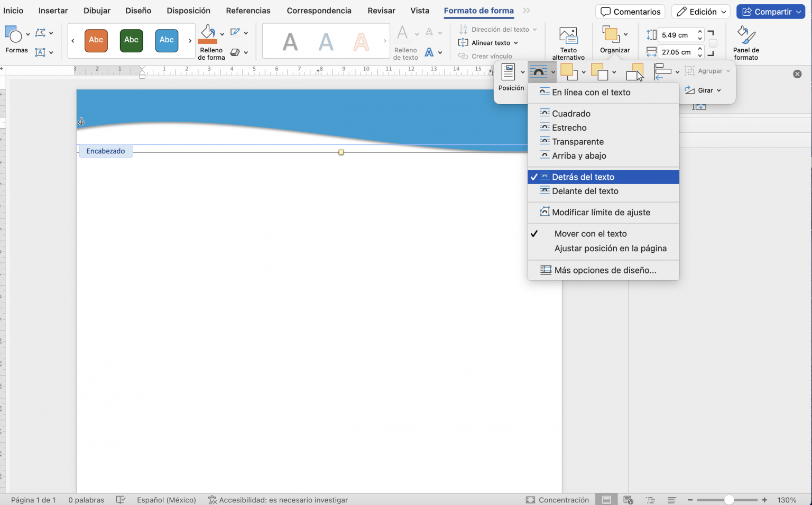This screenshot has height=505, width=812.
Task: Enable Ajustar posición en la página
Action: pyautogui.click(x=611, y=248)
